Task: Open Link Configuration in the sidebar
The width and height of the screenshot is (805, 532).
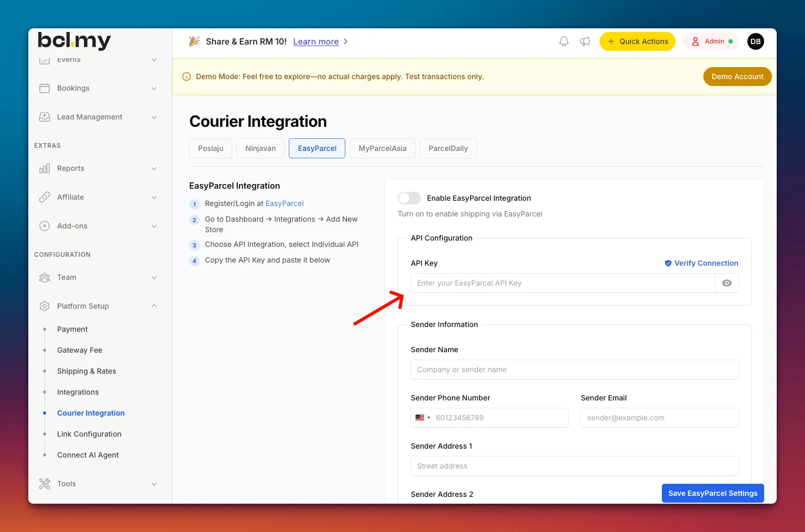Action: [x=89, y=434]
